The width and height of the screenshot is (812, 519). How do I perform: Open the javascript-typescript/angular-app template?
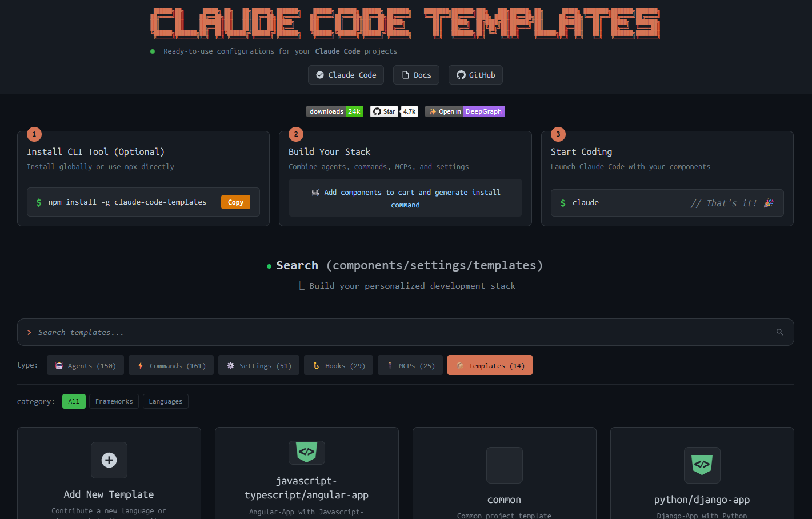(x=307, y=488)
